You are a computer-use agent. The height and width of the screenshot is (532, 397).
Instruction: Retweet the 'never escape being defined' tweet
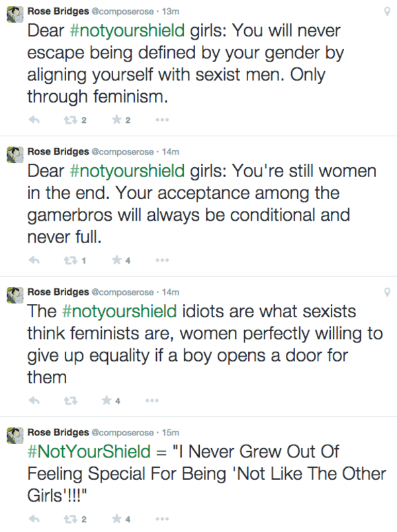pos(69,120)
